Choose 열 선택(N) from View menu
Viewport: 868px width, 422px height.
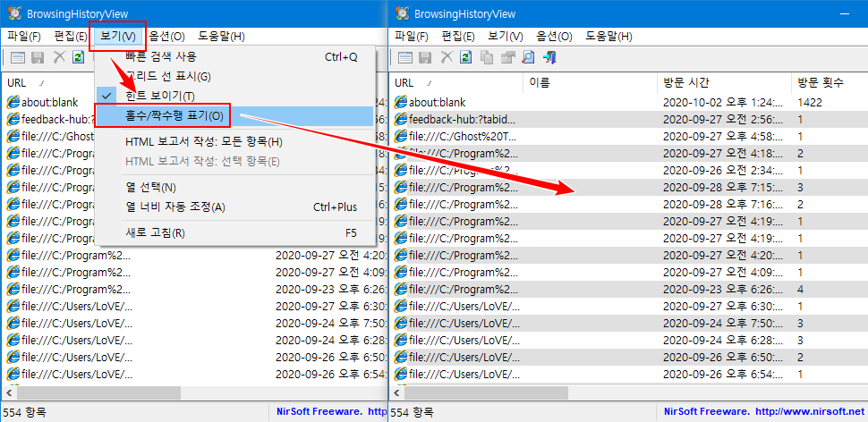235,188
